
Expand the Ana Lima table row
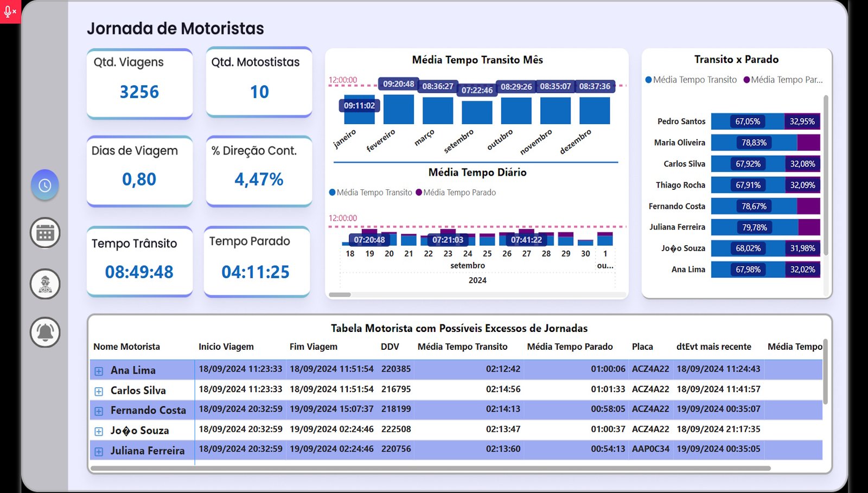point(98,369)
